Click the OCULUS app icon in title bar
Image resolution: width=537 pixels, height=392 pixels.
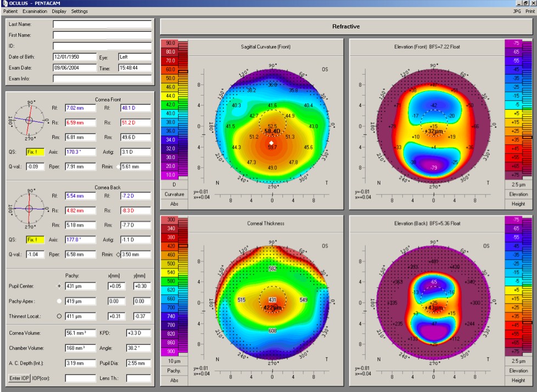point(4,3)
